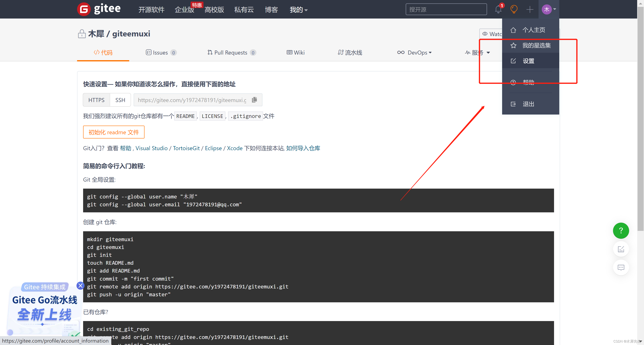Click the 初始化 readme 文件 button

114,132
